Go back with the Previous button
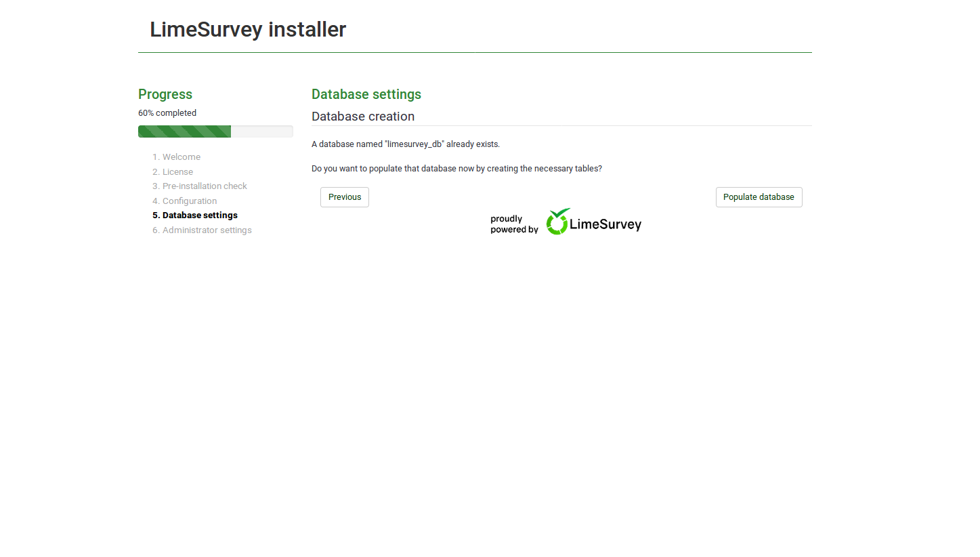Image resolution: width=980 pixels, height=557 pixels. point(345,197)
